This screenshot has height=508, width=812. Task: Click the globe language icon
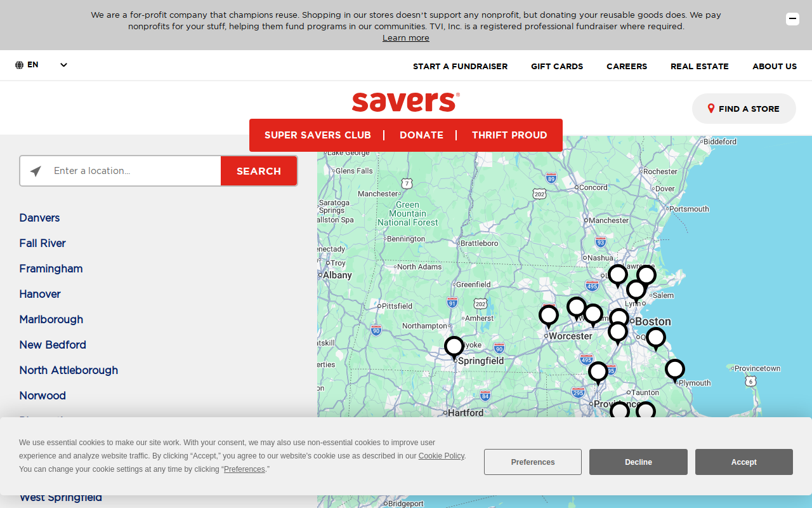[x=19, y=65]
